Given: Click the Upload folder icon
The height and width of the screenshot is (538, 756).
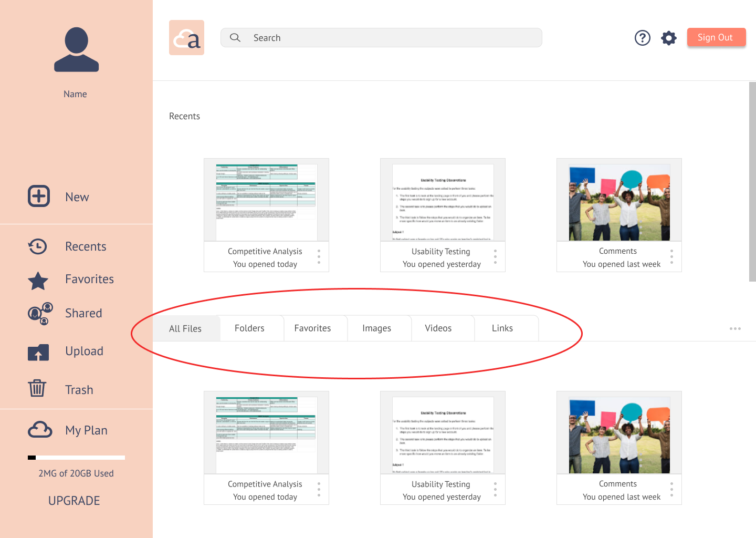Looking at the screenshot, I should pyautogui.click(x=38, y=352).
